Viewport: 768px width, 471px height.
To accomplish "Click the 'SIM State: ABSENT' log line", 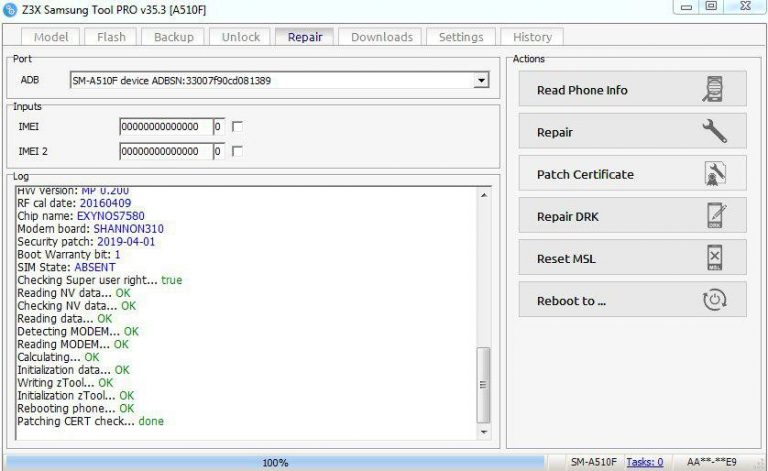I will (x=67, y=267).
